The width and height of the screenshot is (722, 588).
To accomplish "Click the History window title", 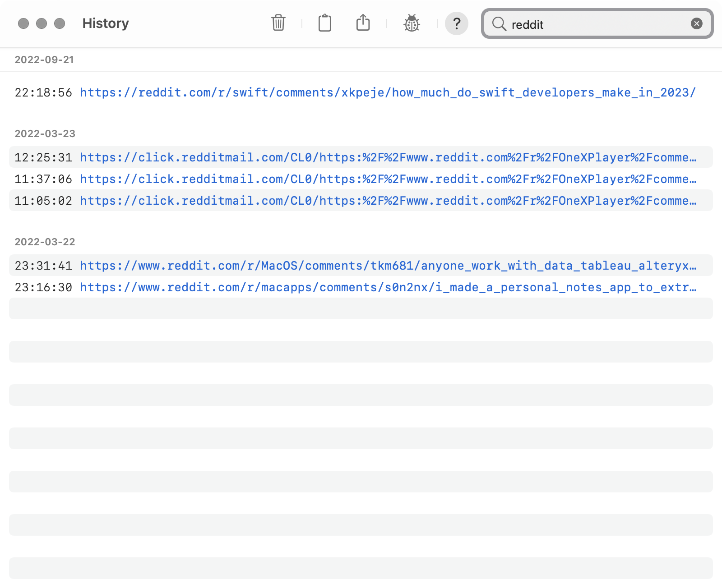I will [x=106, y=23].
